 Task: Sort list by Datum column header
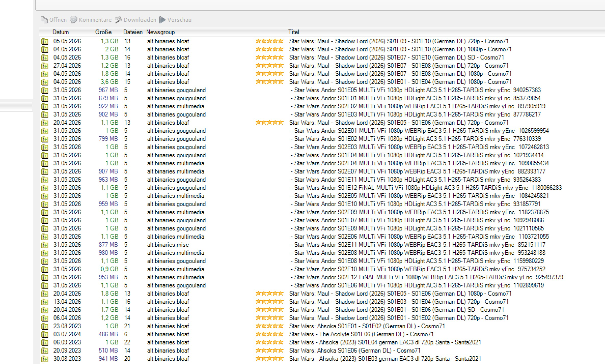(61, 32)
